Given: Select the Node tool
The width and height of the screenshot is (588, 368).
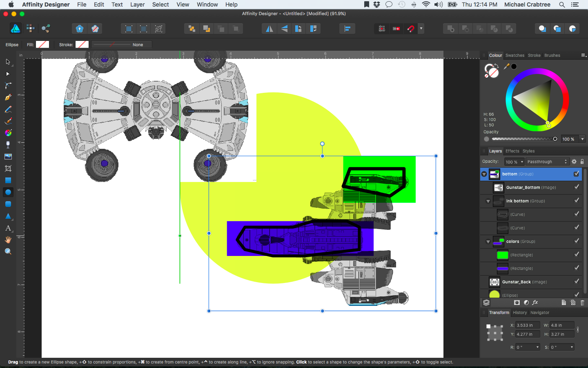Looking at the screenshot, I should point(8,74).
